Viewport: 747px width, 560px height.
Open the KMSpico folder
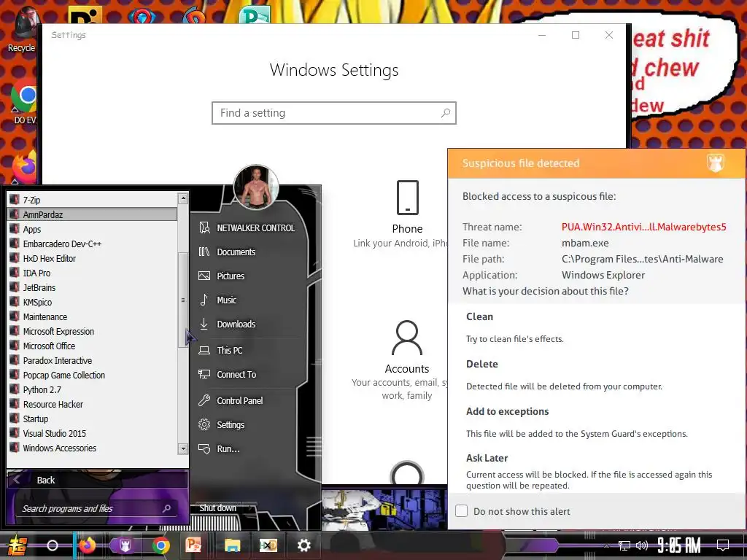coord(92,303)
